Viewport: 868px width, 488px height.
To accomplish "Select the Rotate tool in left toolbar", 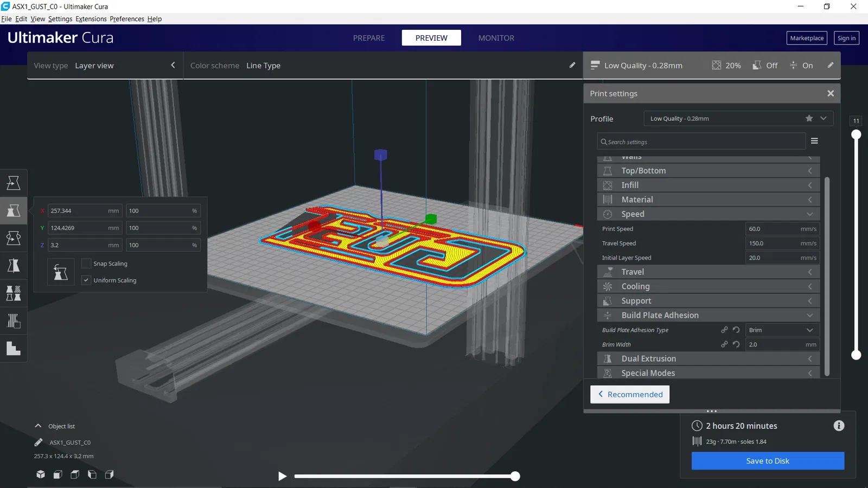I will click(x=14, y=238).
